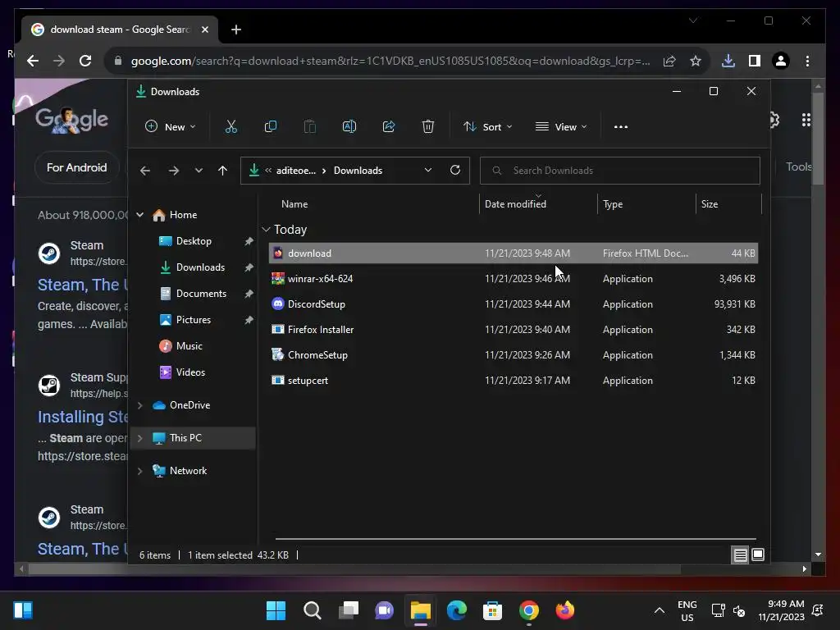
Task: Select the download HTML file
Action: coord(514,253)
